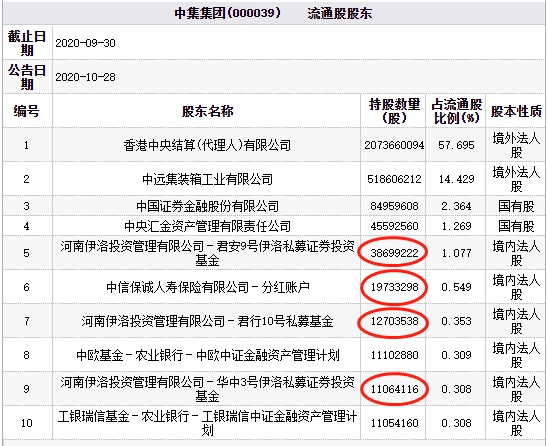Click the percentage 57.695
This screenshot has width=548, height=446.
[x=456, y=145]
